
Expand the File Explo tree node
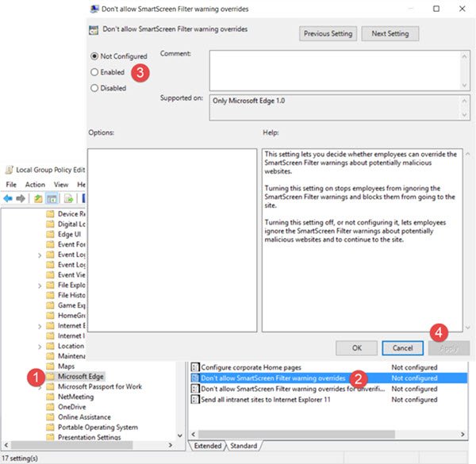click(40, 286)
